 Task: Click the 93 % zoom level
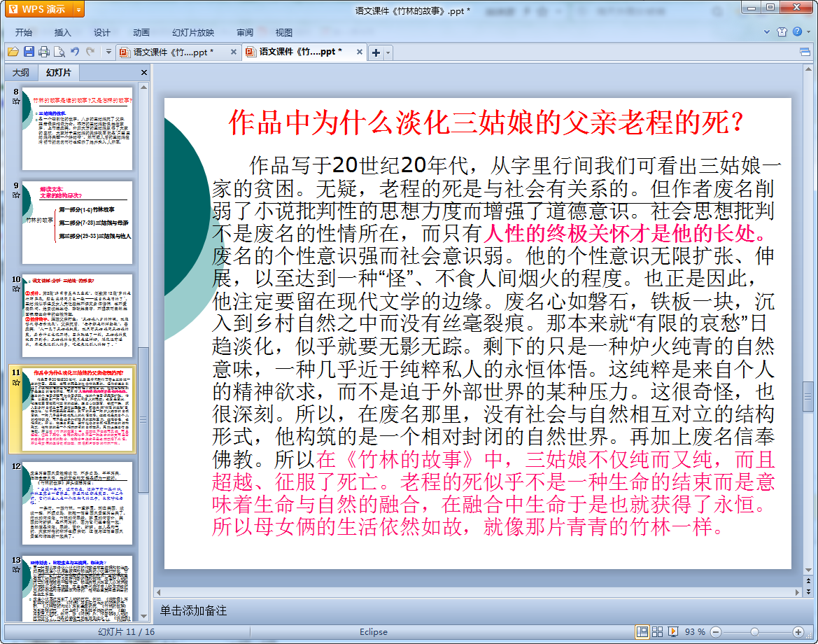[x=695, y=632]
